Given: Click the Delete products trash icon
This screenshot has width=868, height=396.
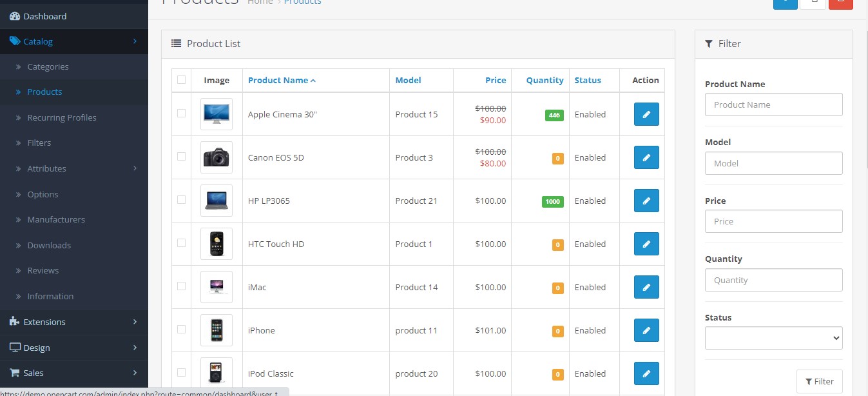Looking at the screenshot, I should 840,4.
